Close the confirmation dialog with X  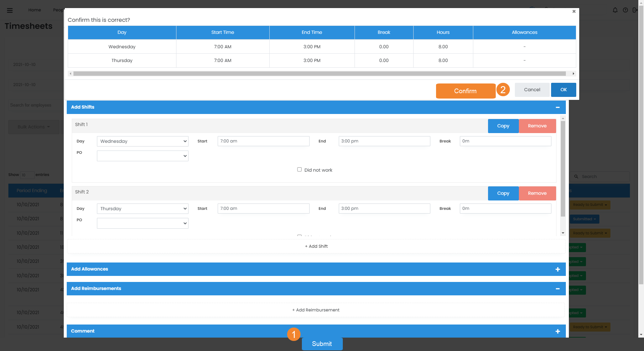pos(574,11)
